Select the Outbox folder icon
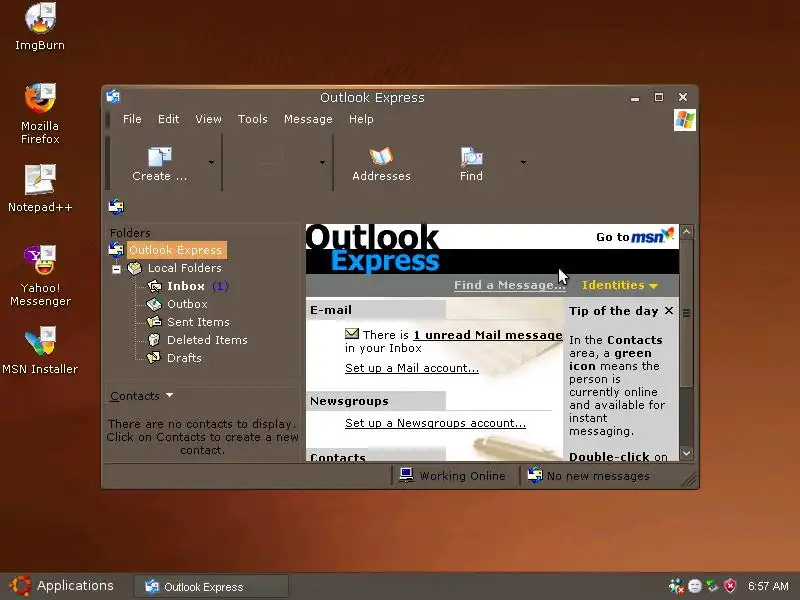The height and width of the screenshot is (600, 800). (154, 304)
